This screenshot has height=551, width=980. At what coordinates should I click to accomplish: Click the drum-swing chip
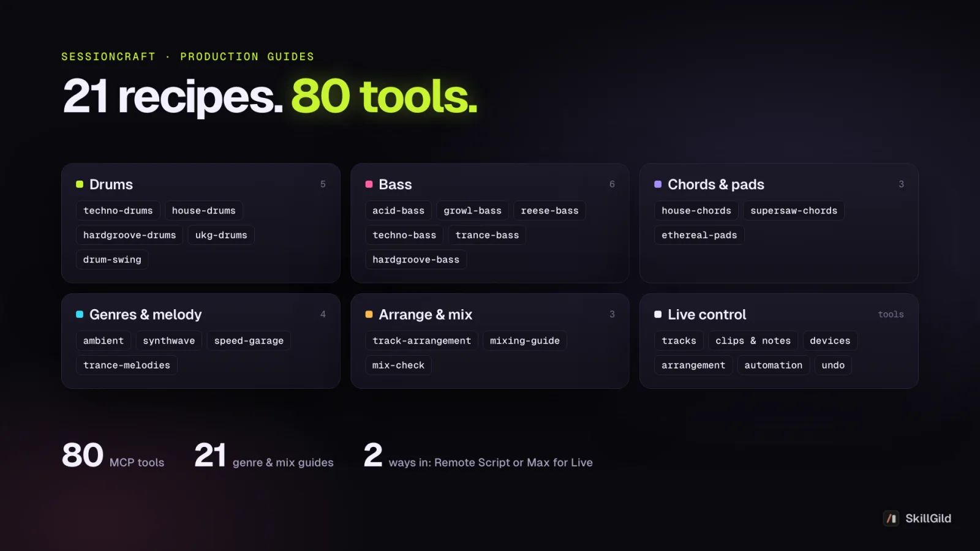[x=112, y=260]
